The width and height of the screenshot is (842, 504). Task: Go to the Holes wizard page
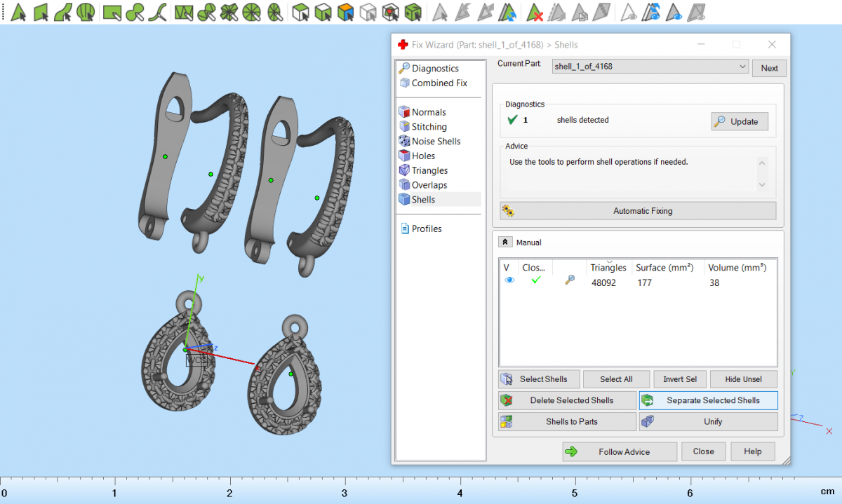coord(423,156)
